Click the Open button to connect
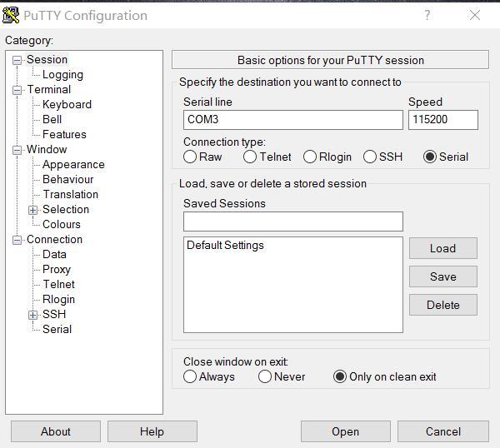Image resolution: width=500 pixels, height=448 pixels. [x=346, y=431]
